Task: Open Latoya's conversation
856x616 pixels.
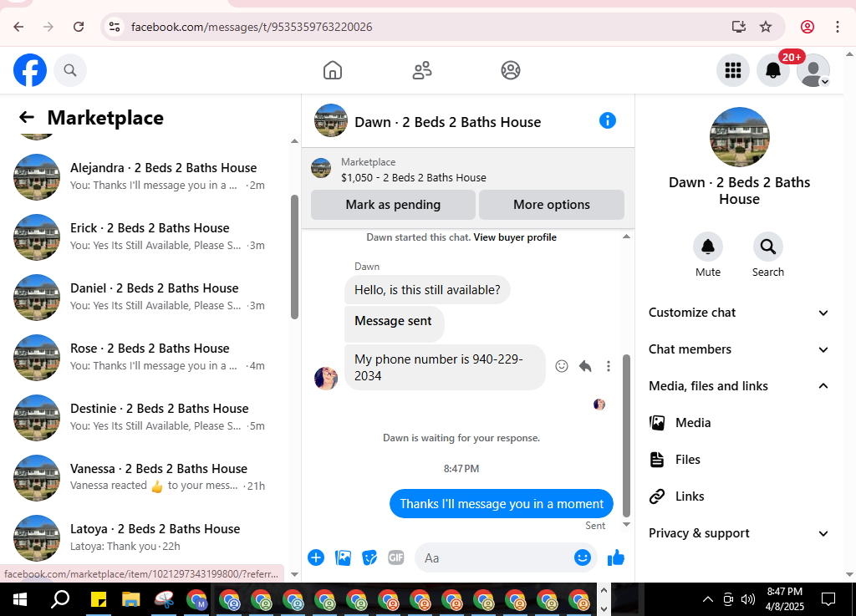Action: pos(145,537)
